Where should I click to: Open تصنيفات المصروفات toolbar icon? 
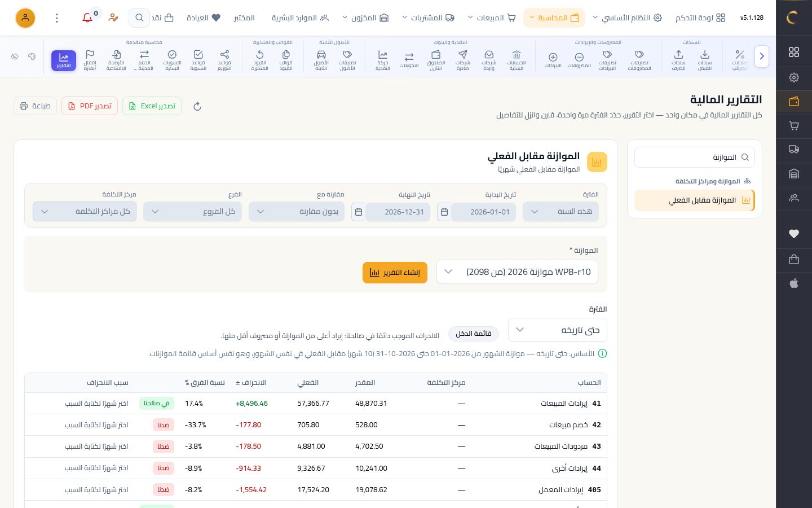click(x=639, y=60)
